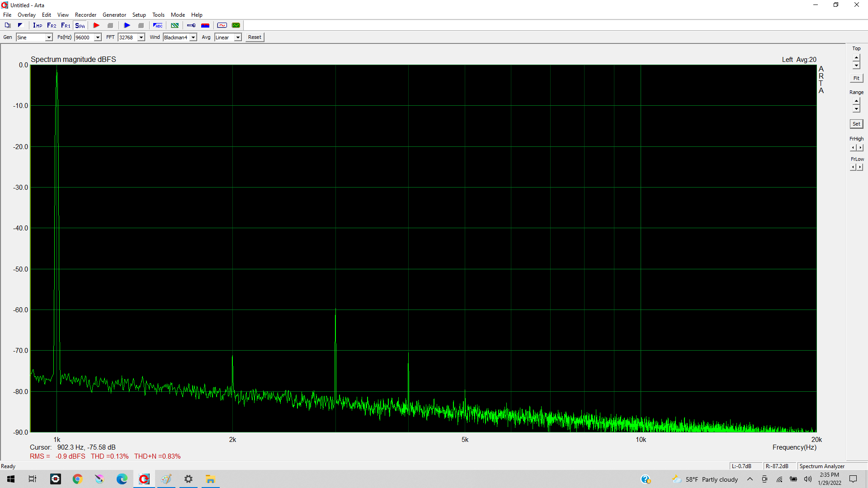The height and width of the screenshot is (488, 868).
Task: Open the Mode menu
Action: click(178, 15)
